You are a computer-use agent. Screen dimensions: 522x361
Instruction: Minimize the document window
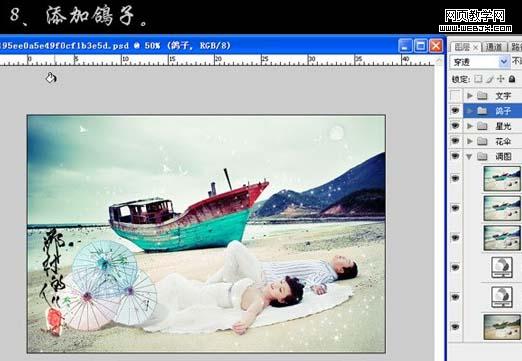point(405,46)
